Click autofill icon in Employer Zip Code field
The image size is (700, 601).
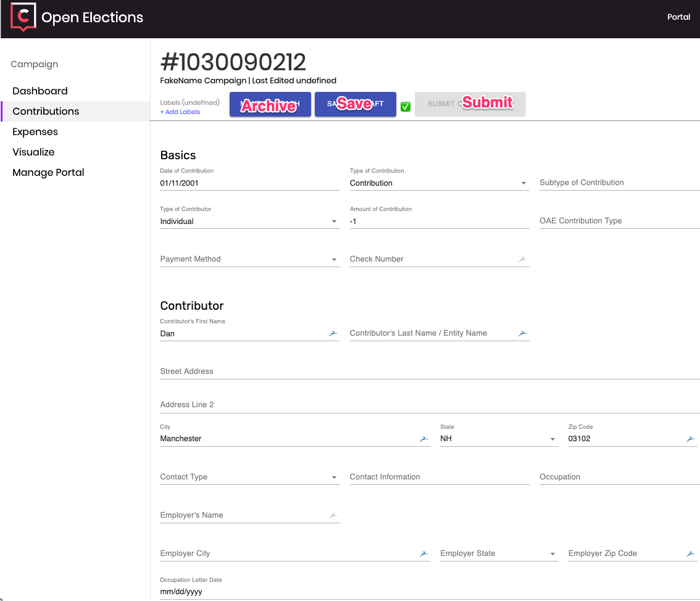point(690,553)
